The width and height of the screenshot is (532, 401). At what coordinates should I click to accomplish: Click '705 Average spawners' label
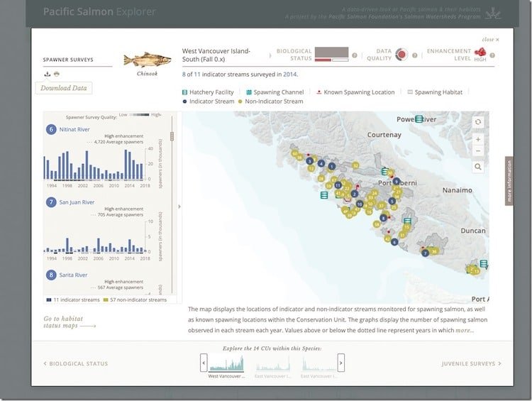120,214
